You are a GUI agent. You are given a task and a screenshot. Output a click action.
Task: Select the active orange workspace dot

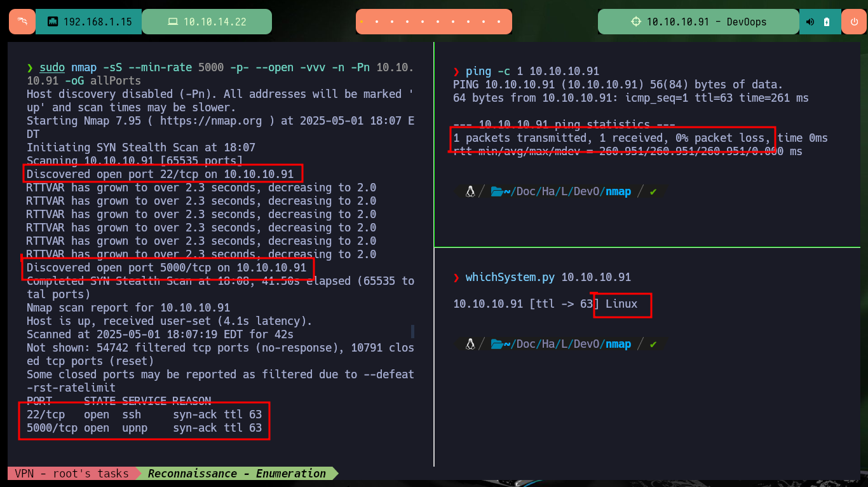click(362, 22)
